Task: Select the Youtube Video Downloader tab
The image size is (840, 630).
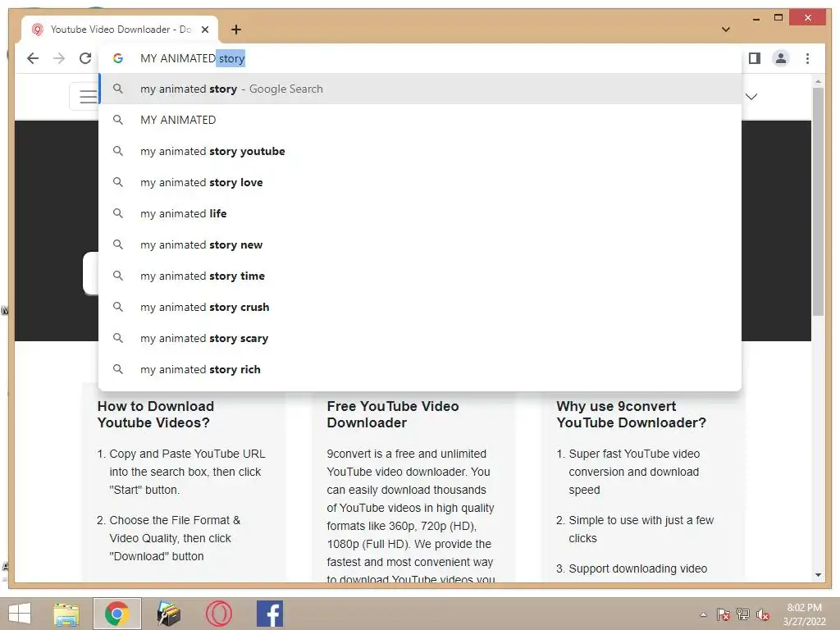Action: click(x=120, y=30)
